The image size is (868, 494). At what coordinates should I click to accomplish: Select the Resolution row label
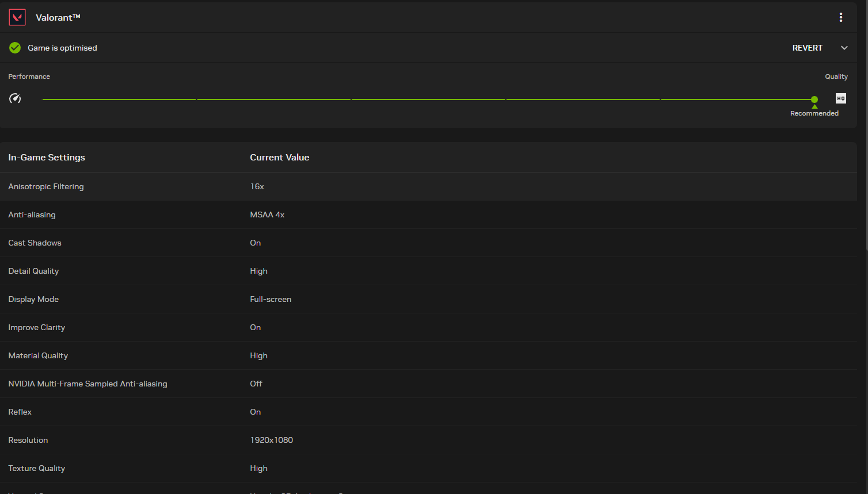28,440
